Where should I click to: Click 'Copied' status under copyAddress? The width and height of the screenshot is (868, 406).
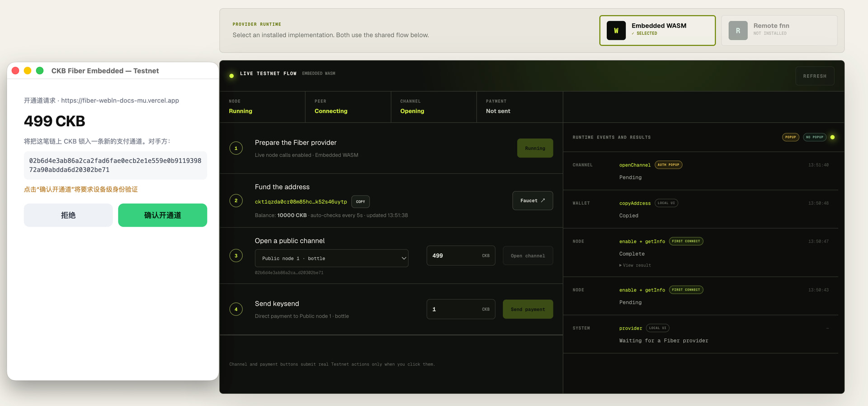pyautogui.click(x=629, y=216)
